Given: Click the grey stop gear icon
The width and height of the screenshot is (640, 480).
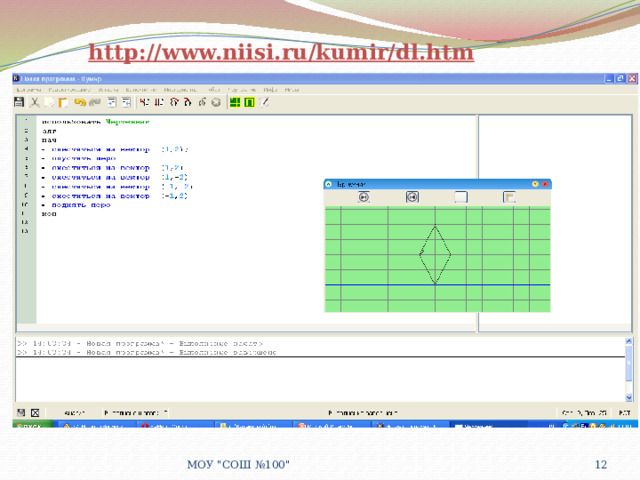Looking at the screenshot, I should [x=216, y=102].
